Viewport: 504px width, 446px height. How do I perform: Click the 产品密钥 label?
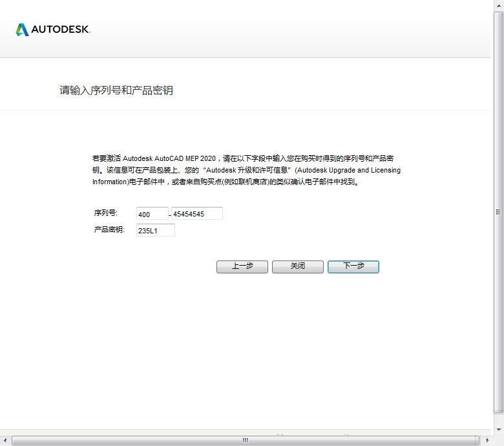point(109,229)
